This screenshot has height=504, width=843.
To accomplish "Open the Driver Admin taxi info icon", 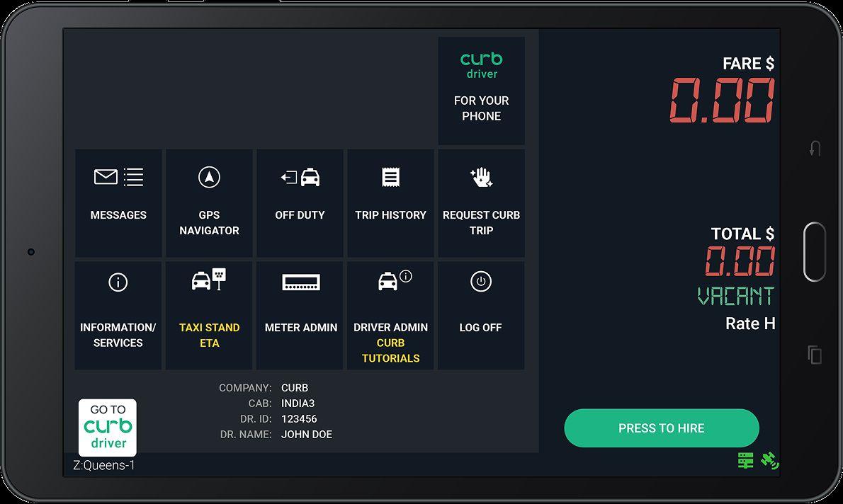I will point(395,280).
